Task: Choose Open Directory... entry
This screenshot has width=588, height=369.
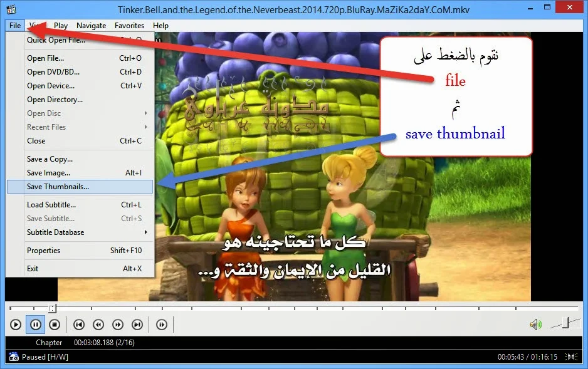Action: coord(80,100)
